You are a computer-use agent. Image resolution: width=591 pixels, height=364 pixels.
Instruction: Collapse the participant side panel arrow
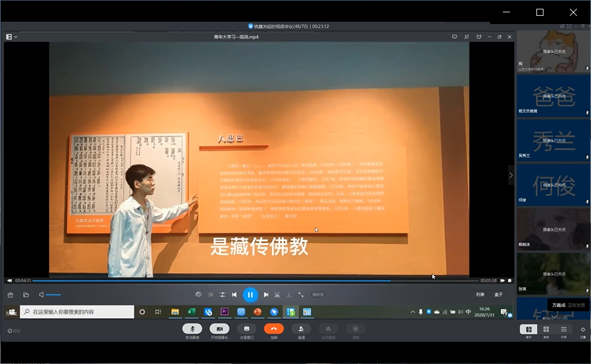(511, 175)
